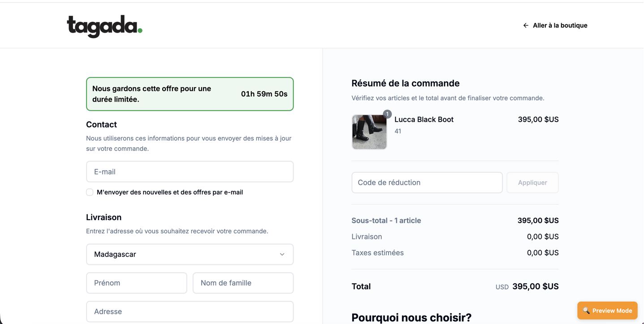Image resolution: width=644 pixels, height=324 pixels.
Task: Focus the E-mail input field
Action: point(190,172)
